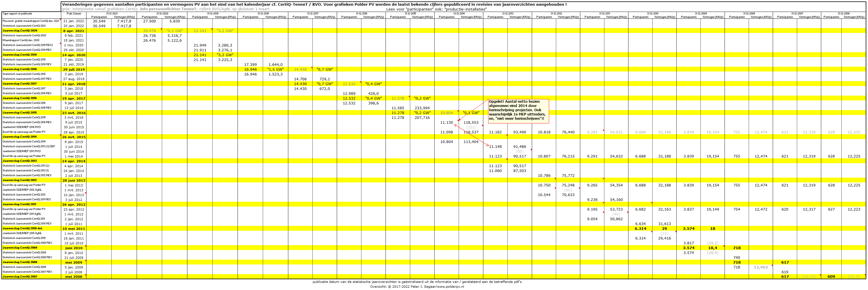This screenshot has width=868, height=290.
Task: Select row label "Statistisch Jaaroverzicht CertiQ 2013 (3) DEF."
Action: (x=29, y=146)
